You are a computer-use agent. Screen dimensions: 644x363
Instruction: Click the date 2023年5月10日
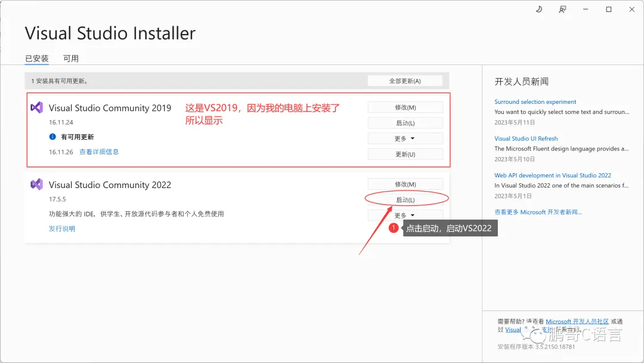click(515, 159)
